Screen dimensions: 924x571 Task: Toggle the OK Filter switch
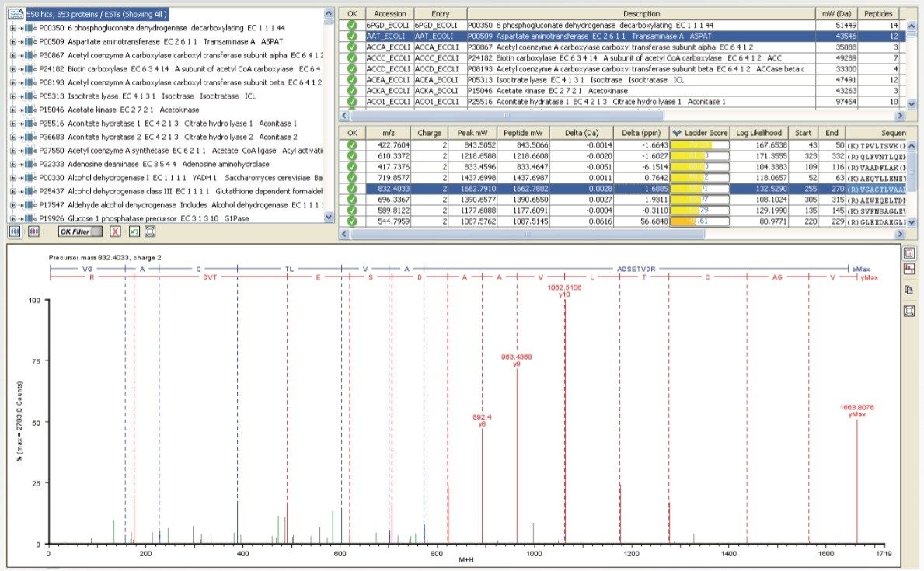[x=80, y=232]
